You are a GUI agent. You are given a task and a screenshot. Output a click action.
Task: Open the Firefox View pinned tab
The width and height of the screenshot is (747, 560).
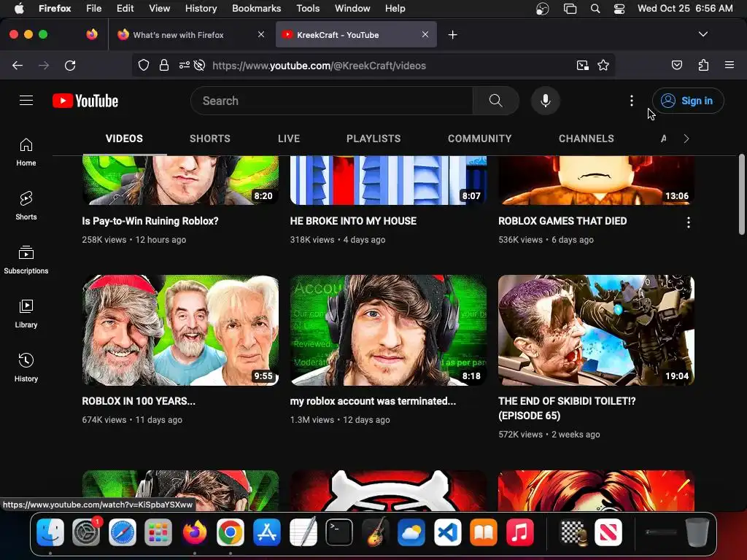pyautogui.click(x=92, y=34)
